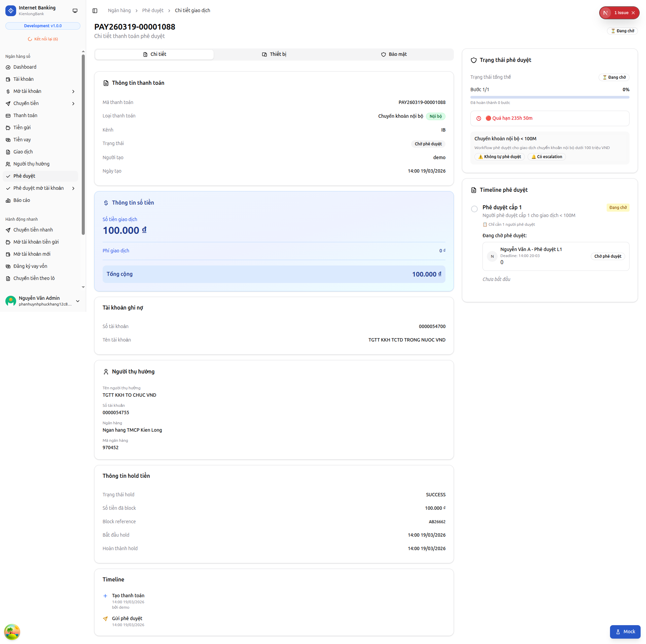This screenshot has width=646, height=644.
Task: Click the monitor icon beside Internet Banking
Action: click(x=75, y=11)
